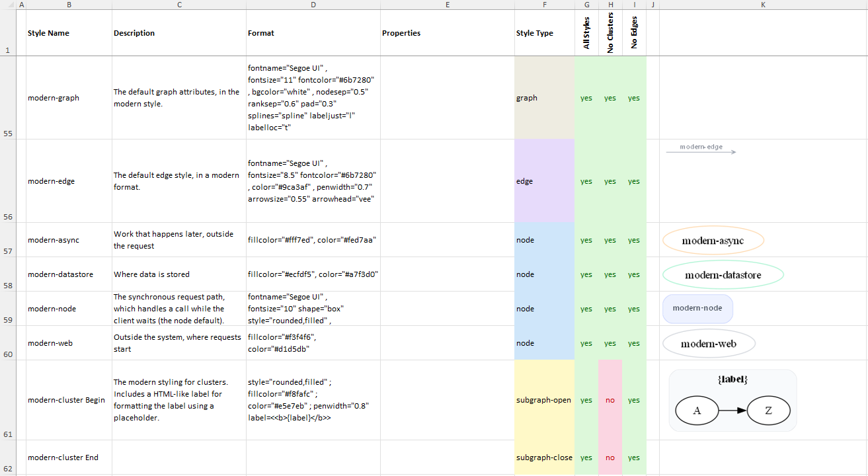Click the modern-datastore ellipse preview image

click(723, 275)
